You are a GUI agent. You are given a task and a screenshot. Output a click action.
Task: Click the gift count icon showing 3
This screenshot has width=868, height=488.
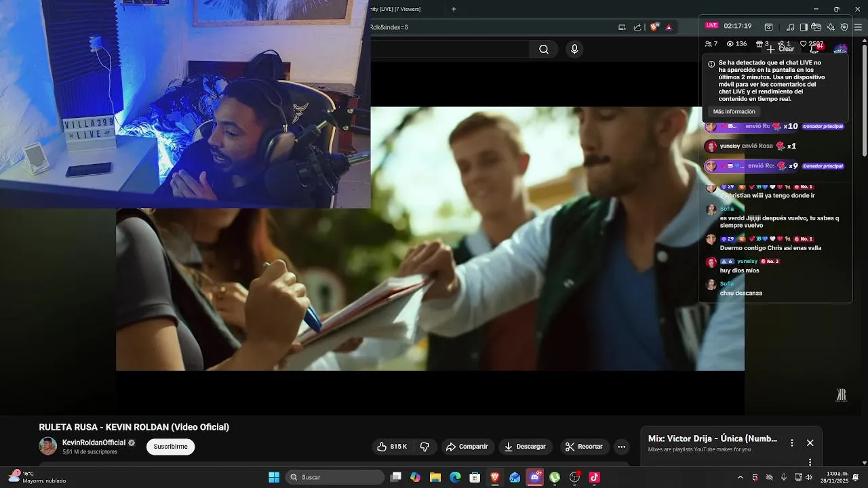pyautogui.click(x=762, y=43)
